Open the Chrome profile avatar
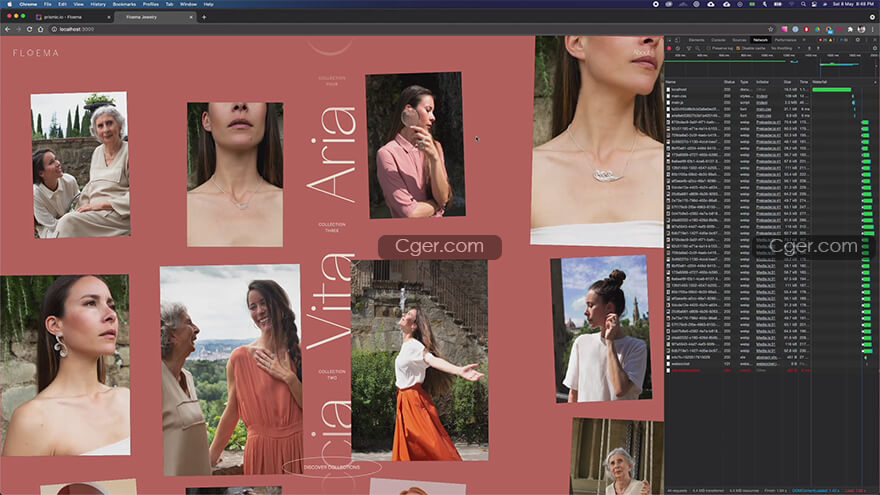Viewport: 880px width, 495px height. (x=861, y=29)
